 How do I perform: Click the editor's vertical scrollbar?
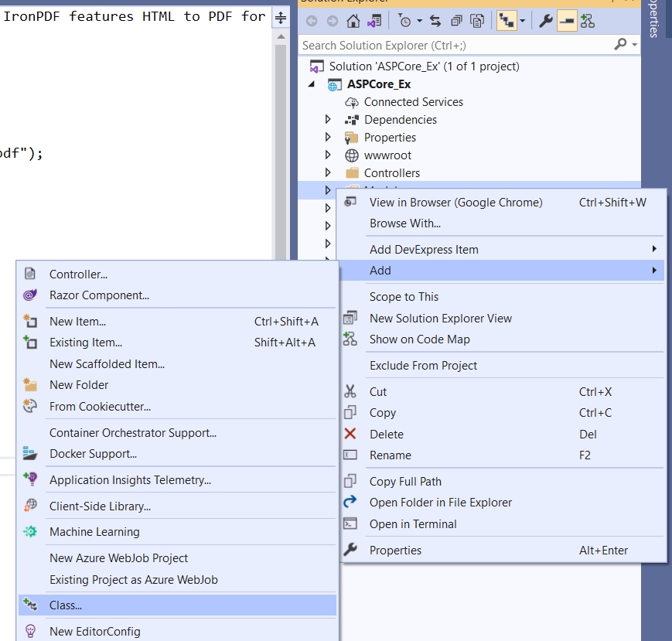tap(281, 139)
